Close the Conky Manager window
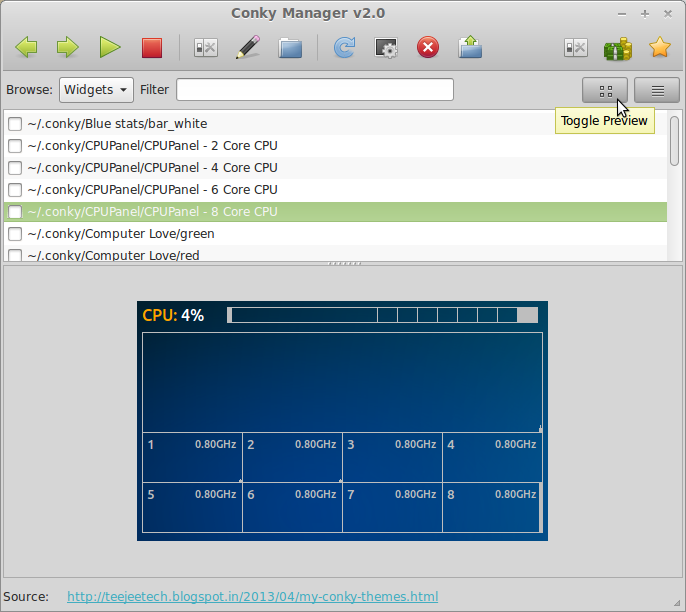Image resolution: width=686 pixels, height=612 pixels. tap(668, 14)
